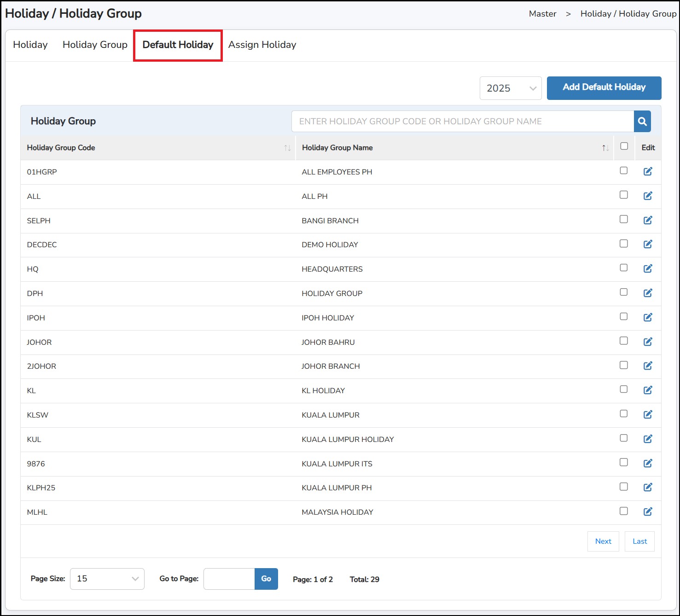Sort by Holiday Group Code column arrows
This screenshot has height=616, width=680.
coord(287,148)
